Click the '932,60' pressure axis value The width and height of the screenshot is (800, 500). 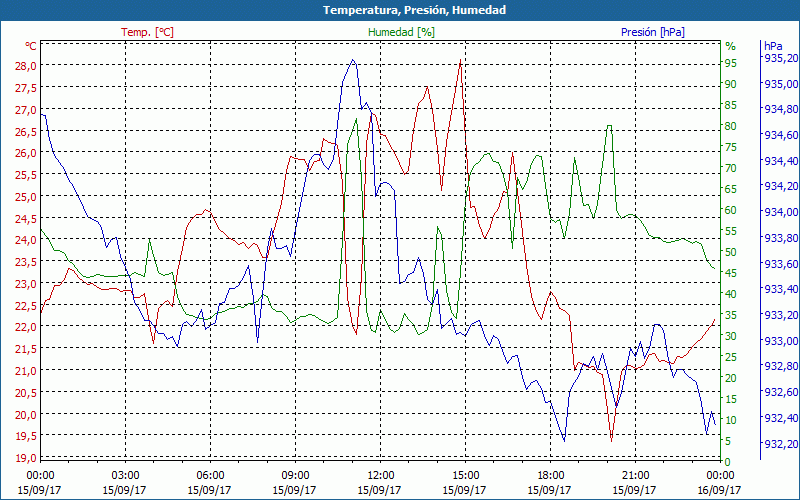[781, 392]
